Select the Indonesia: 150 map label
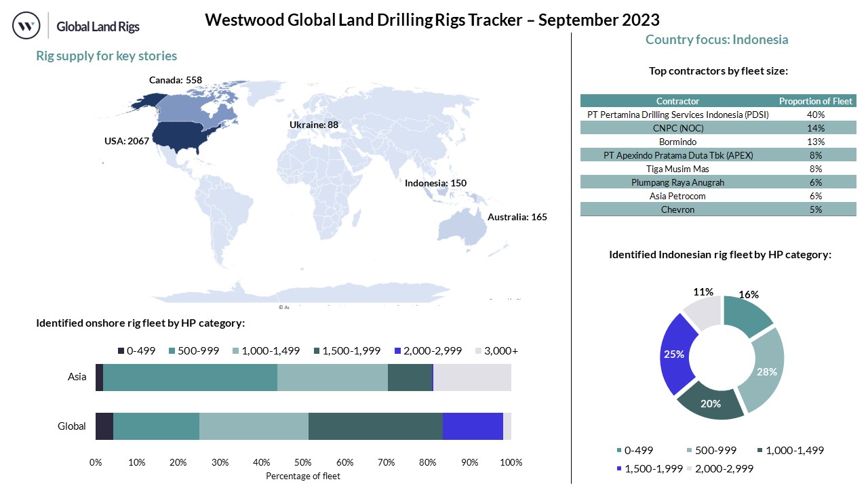Image resolution: width=868 pixels, height=488 pixels. pyautogui.click(x=435, y=183)
